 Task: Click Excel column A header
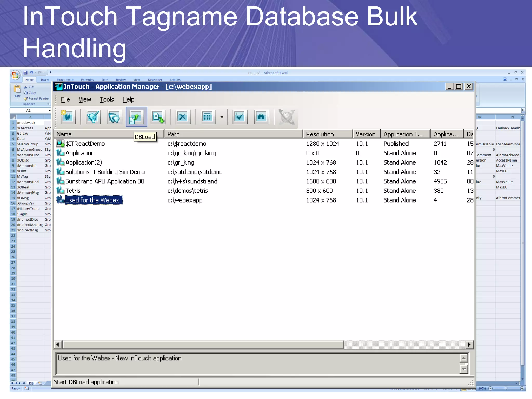[30, 117]
